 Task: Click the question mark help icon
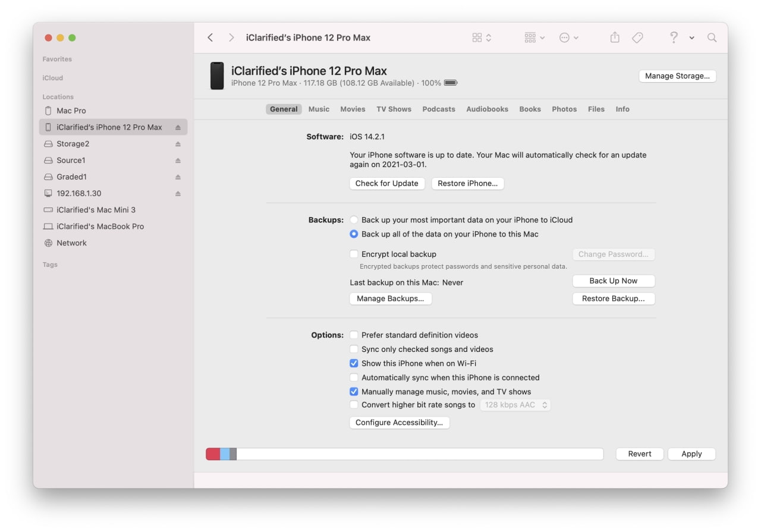pos(674,37)
